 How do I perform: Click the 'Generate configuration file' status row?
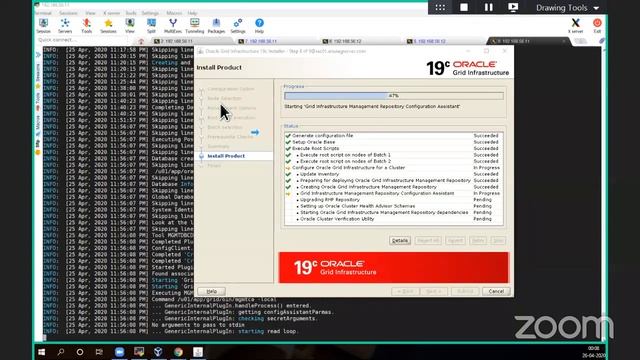(x=394, y=136)
